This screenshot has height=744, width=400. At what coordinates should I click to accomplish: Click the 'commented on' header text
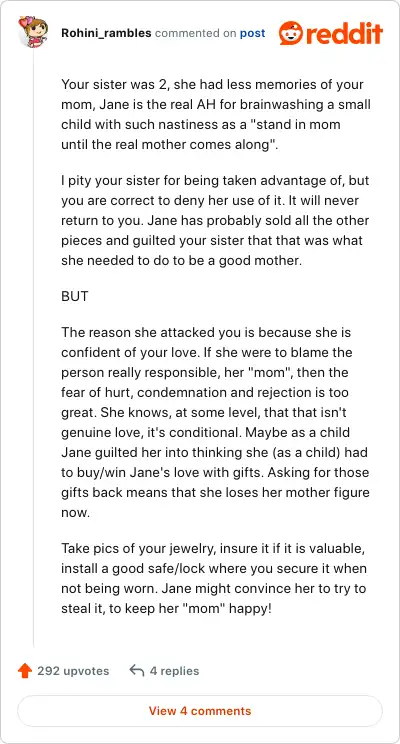tap(195, 33)
